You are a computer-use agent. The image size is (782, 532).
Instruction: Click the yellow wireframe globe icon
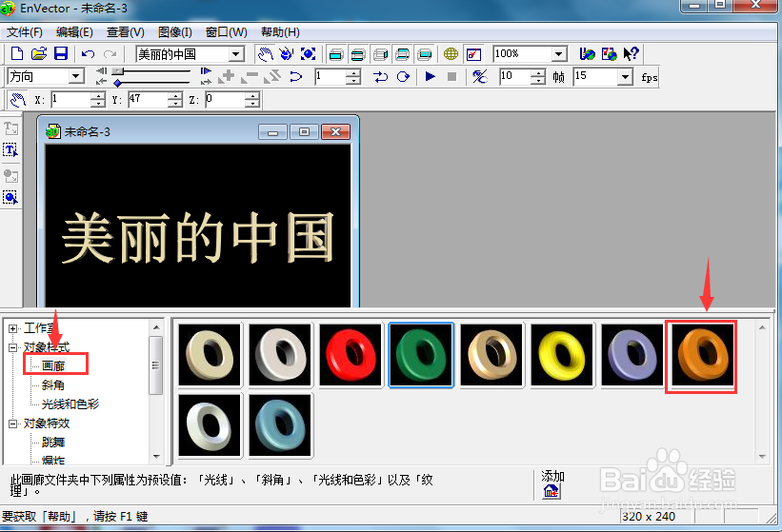pos(451,54)
